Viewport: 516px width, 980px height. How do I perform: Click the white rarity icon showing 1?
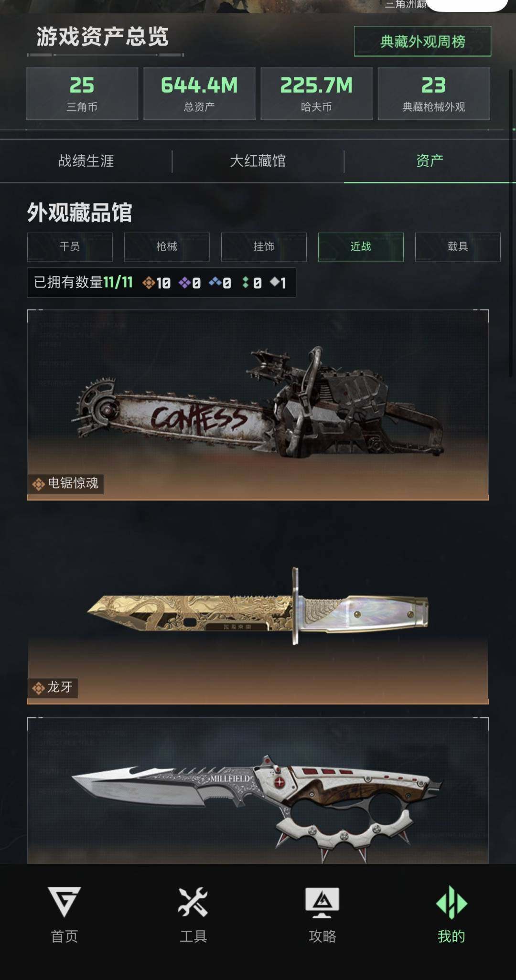(278, 283)
